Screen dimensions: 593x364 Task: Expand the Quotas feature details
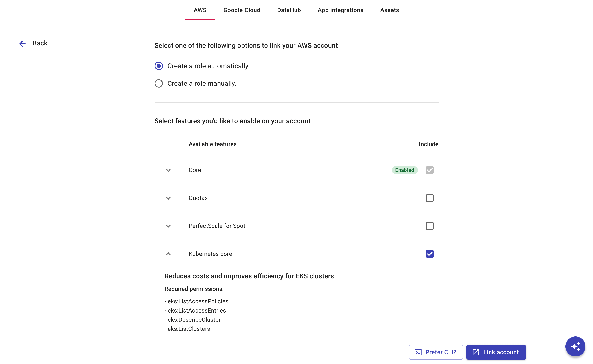point(168,198)
